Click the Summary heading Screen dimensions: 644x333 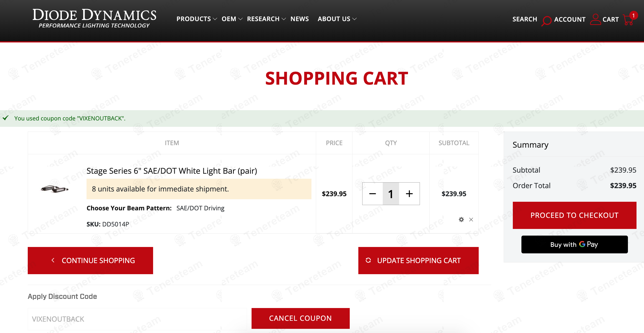530,145
